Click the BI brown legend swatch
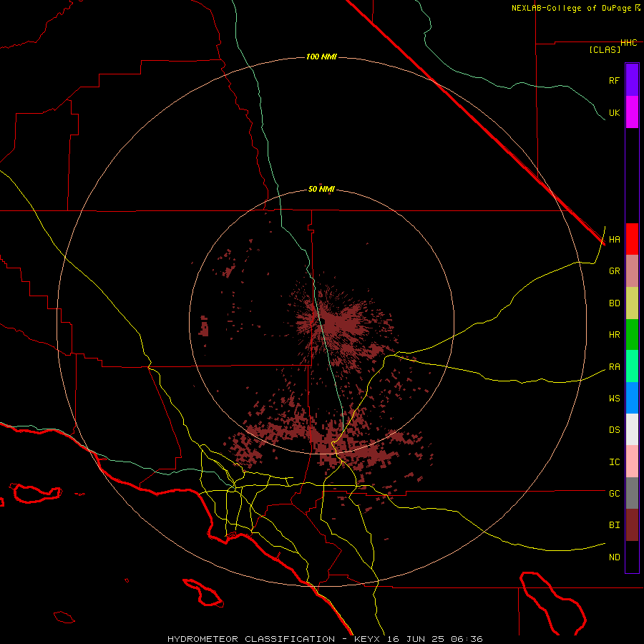This screenshot has width=644, height=644. 632,525
